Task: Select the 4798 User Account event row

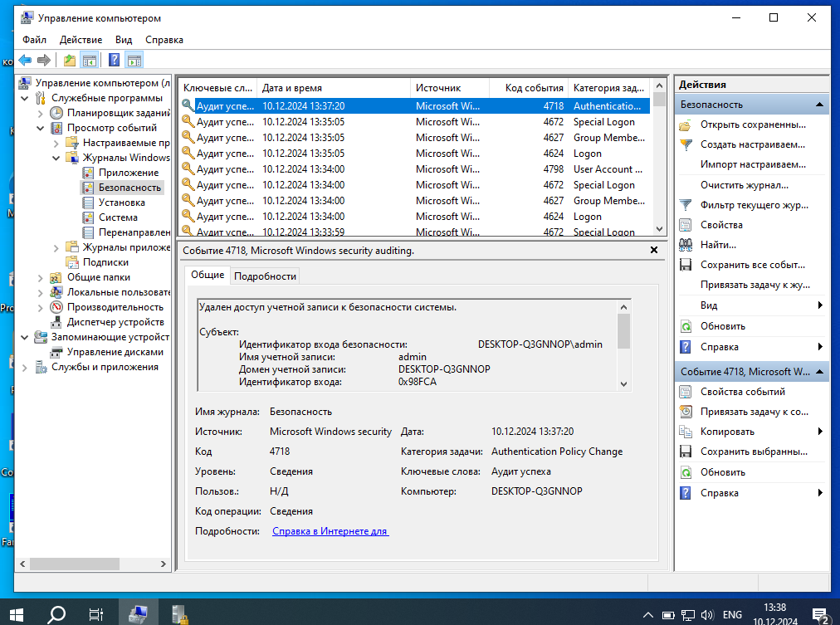Action: click(415, 169)
